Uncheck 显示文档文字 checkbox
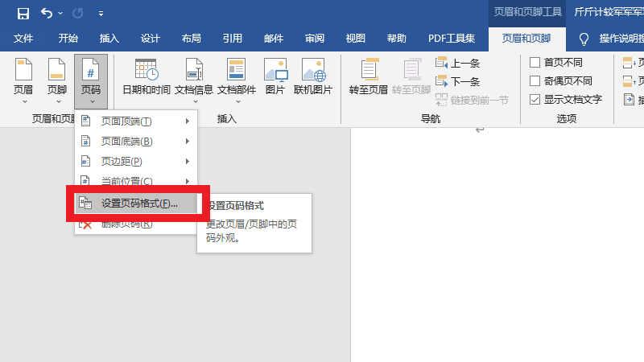This screenshot has width=644, height=362. click(x=535, y=100)
